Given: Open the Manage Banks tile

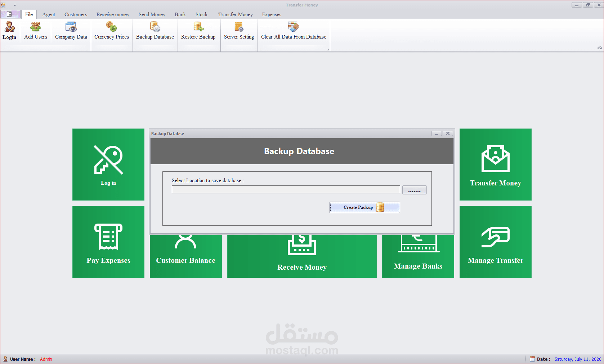Looking at the screenshot, I should (418, 256).
